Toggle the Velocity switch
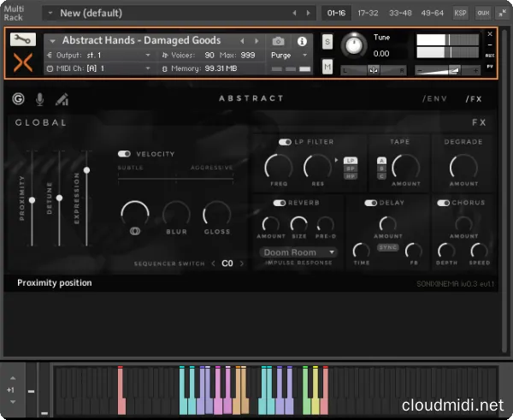This screenshot has height=420, width=513. [x=125, y=154]
